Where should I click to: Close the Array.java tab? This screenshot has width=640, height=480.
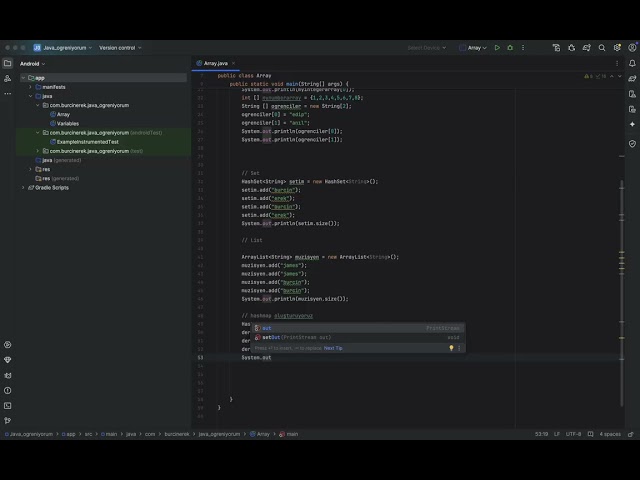click(x=233, y=63)
